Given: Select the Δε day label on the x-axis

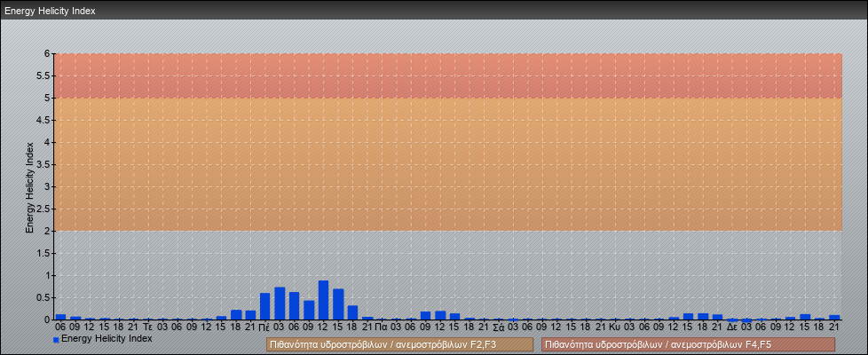Looking at the screenshot, I should [x=732, y=327].
